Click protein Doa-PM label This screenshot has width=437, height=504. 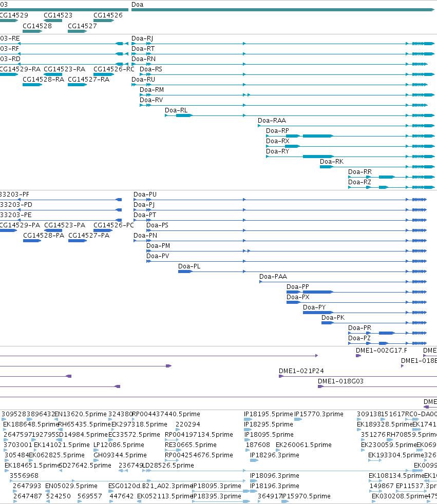(x=158, y=246)
